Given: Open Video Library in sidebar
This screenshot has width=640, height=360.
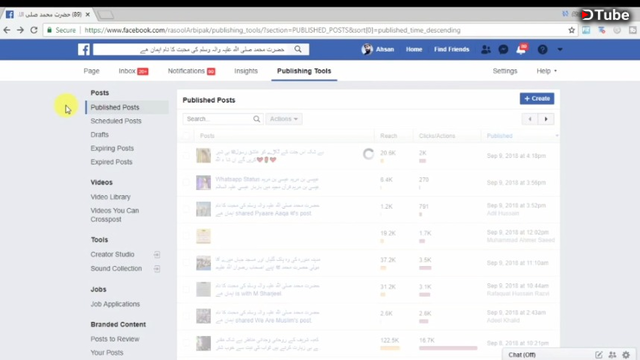Looking at the screenshot, I should pyautogui.click(x=111, y=197).
